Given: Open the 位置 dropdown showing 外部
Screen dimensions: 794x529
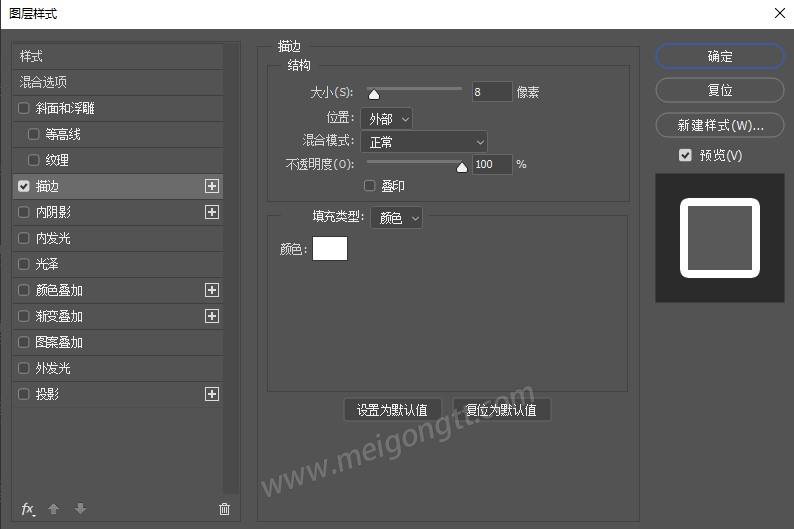Looking at the screenshot, I should [x=387, y=119].
